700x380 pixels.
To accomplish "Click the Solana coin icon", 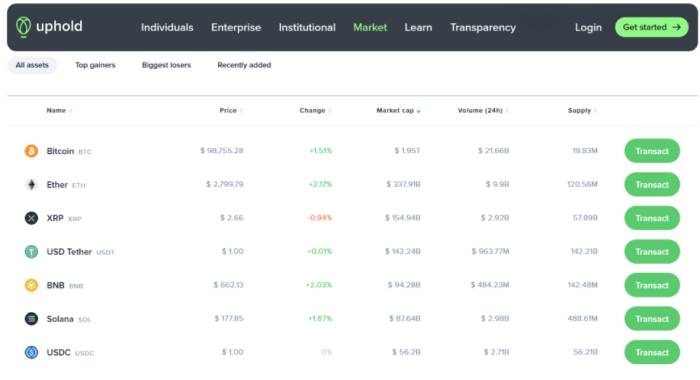I will 31,319.
